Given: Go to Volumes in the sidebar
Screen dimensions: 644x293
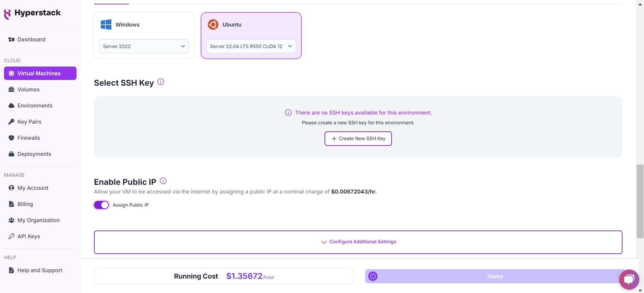Looking at the screenshot, I should pyautogui.click(x=29, y=89).
